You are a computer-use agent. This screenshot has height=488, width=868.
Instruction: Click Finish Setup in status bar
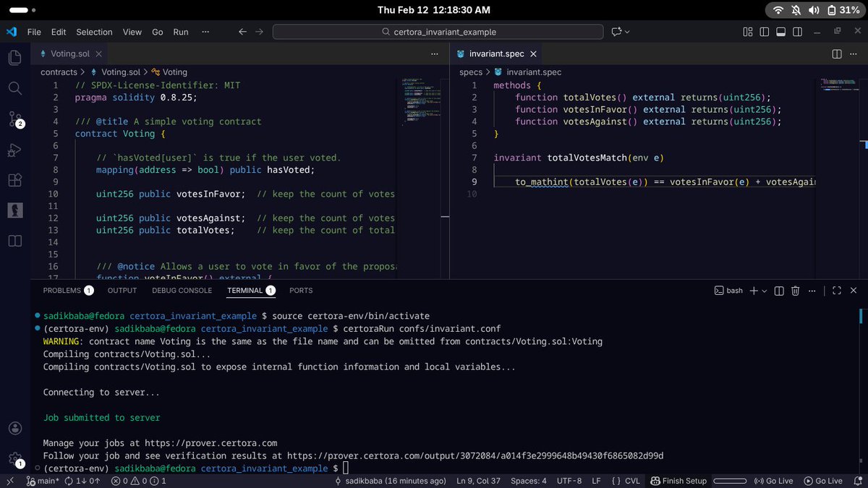coord(678,481)
